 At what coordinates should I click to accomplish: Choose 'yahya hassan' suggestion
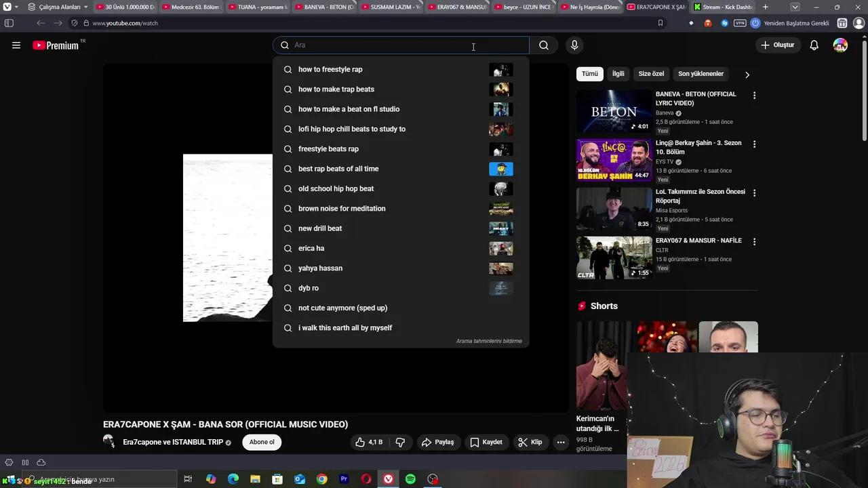[x=401, y=268]
